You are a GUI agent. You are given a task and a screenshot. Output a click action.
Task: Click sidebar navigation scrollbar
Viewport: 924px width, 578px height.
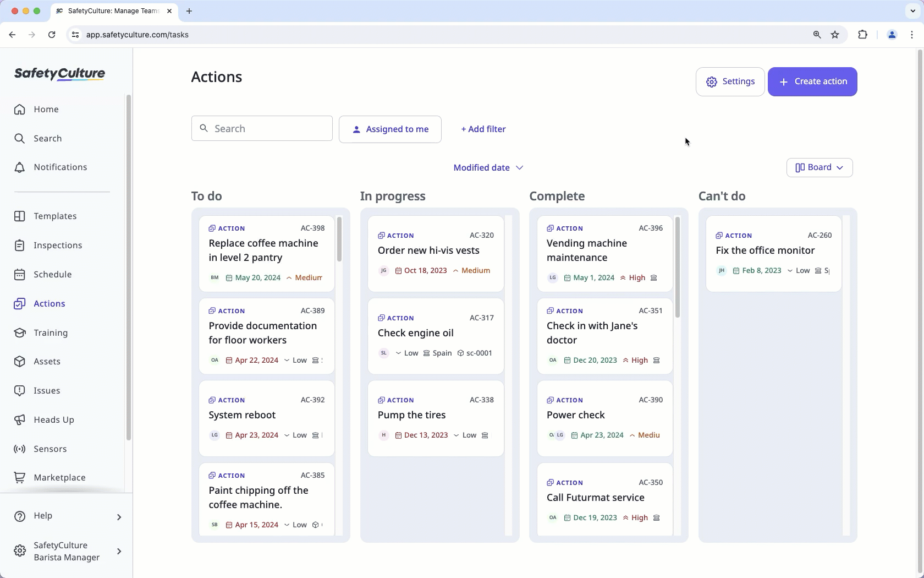click(129, 268)
